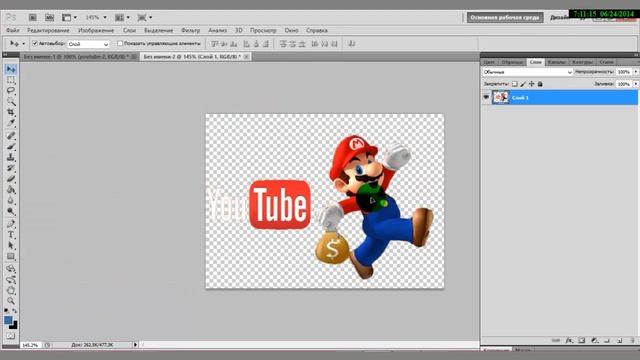This screenshot has width=640, height=360.
Task: Delete the selected layer
Action: pyautogui.click(x=632, y=340)
